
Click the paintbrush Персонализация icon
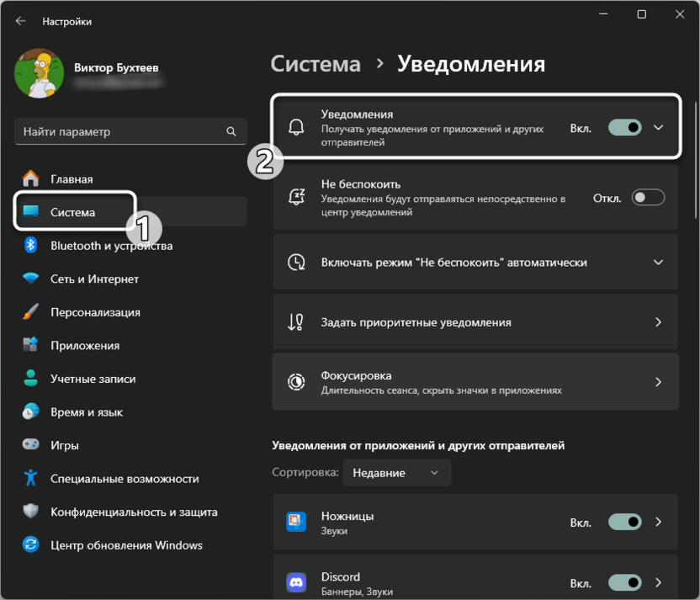click(31, 311)
